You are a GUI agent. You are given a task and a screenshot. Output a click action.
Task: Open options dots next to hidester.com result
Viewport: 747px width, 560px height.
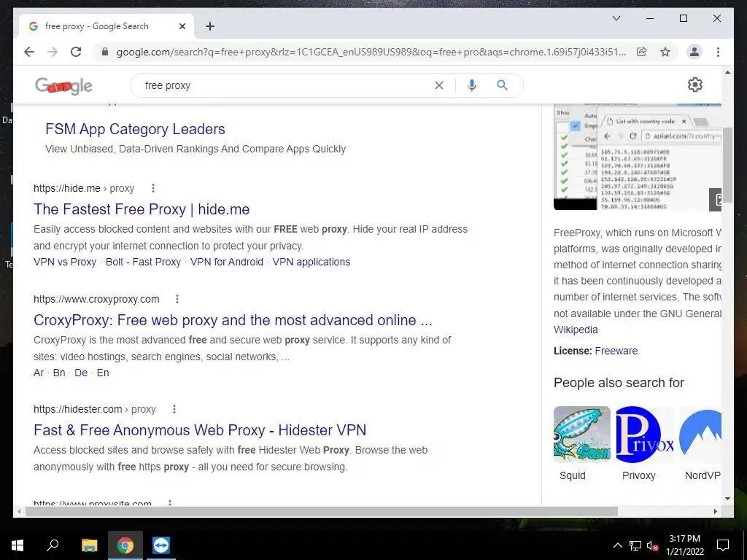click(174, 409)
